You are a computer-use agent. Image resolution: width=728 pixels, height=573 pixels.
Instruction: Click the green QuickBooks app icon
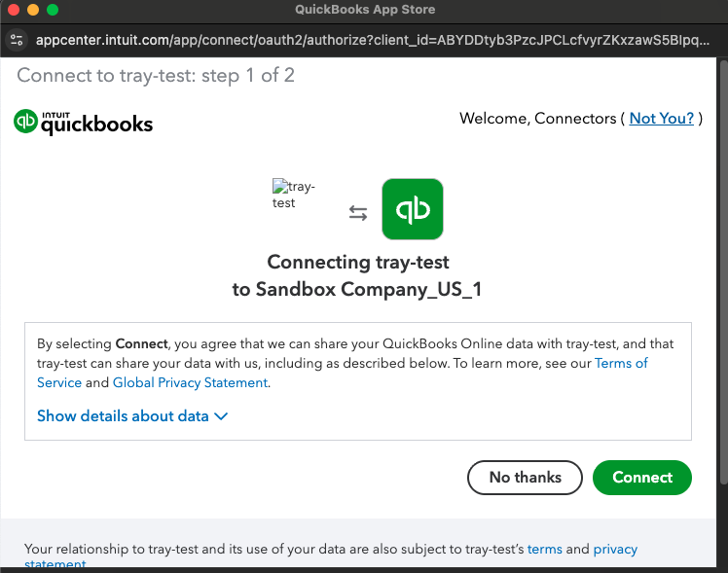coord(413,209)
